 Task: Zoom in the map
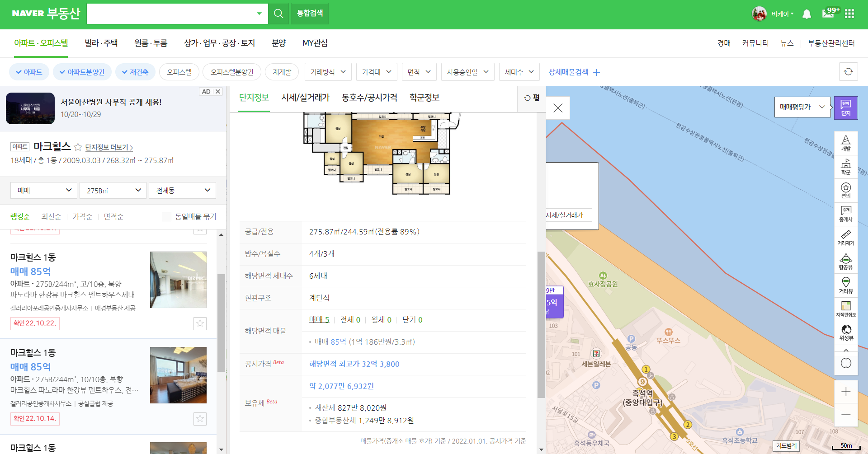[x=846, y=392]
